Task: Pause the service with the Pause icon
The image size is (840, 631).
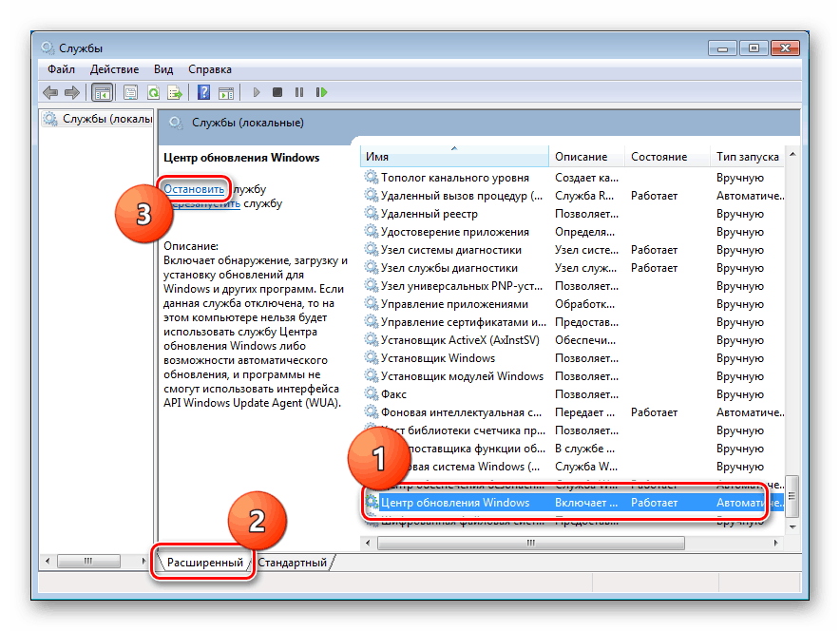Action: (299, 93)
